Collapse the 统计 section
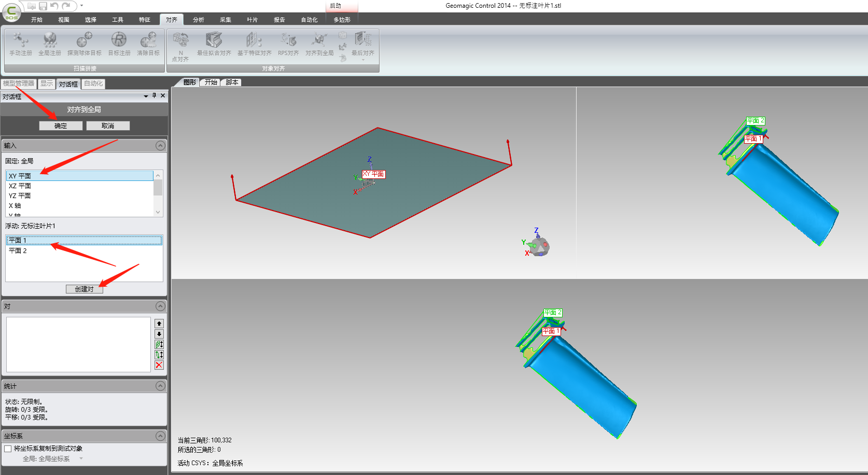This screenshot has height=475, width=868. [x=161, y=386]
